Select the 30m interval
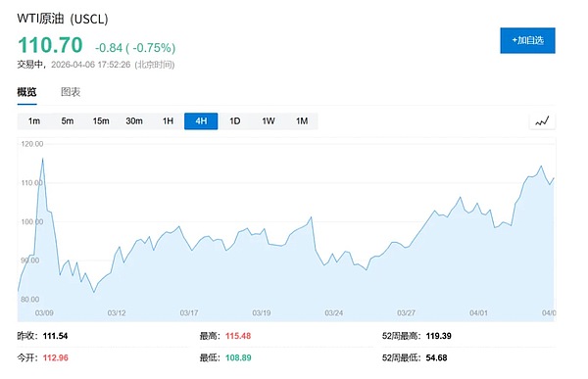This screenshot has height=379, width=588. coord(134,121)
